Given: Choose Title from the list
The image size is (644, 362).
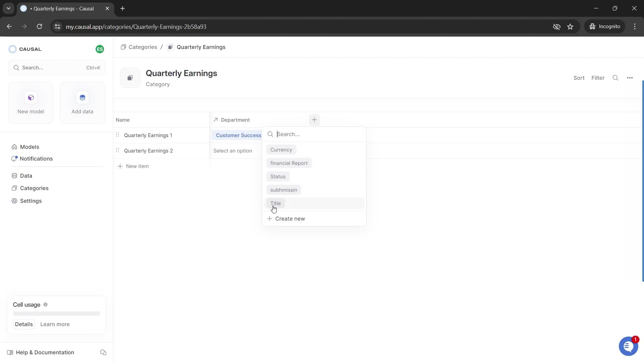Looking at the screenshot, I should pos(275,203).
